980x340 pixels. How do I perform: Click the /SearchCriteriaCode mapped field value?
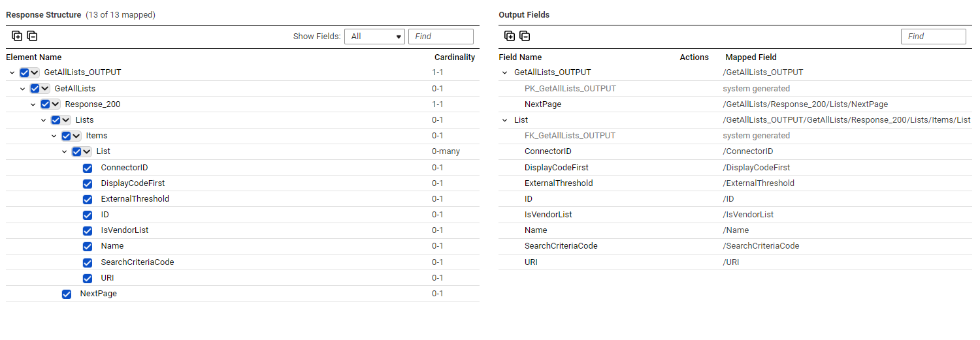760,246
